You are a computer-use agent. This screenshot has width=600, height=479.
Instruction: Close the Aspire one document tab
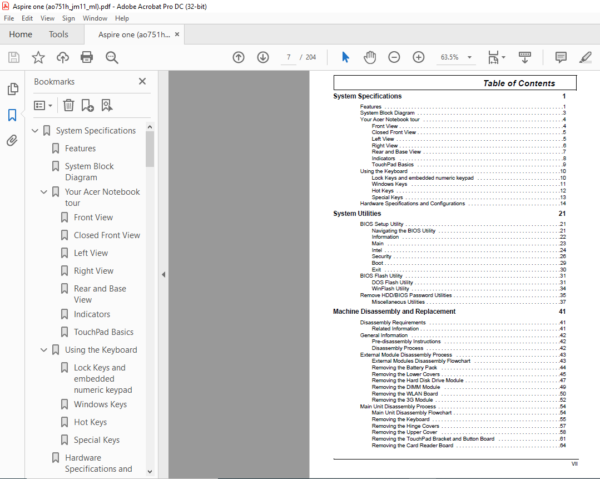(177, 34)
